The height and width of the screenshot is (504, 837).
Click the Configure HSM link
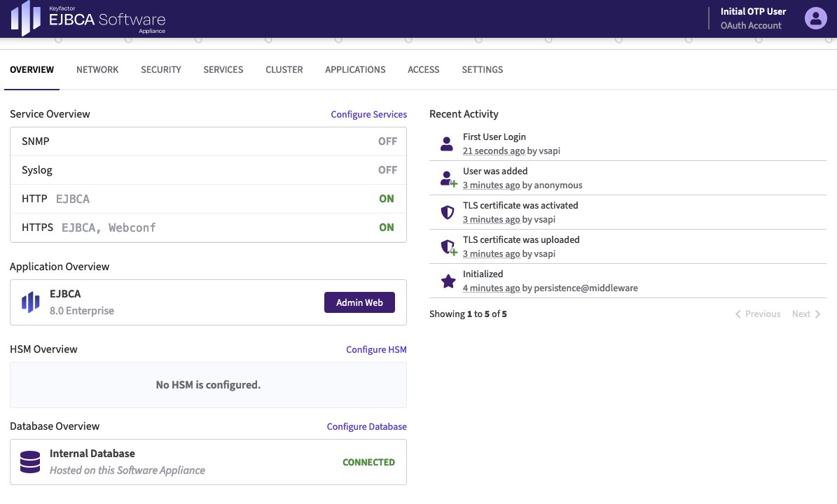point(376,349)
